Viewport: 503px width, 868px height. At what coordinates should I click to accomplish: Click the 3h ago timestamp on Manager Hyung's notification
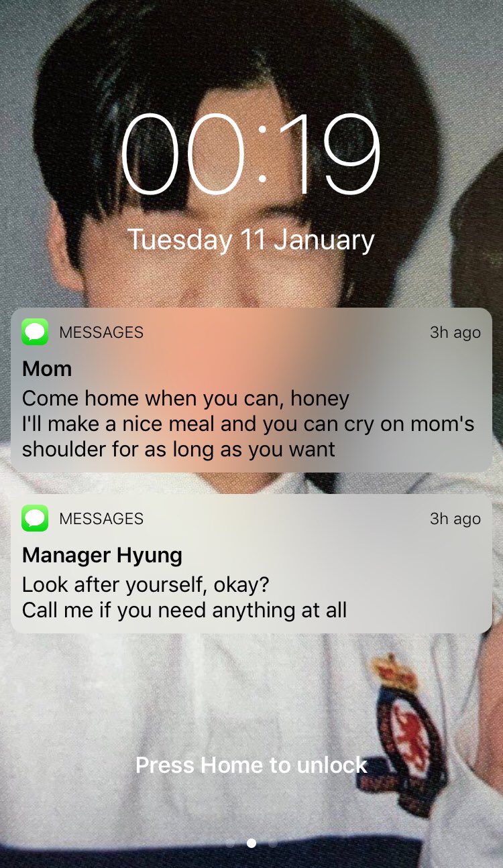[x=455, y=519]
